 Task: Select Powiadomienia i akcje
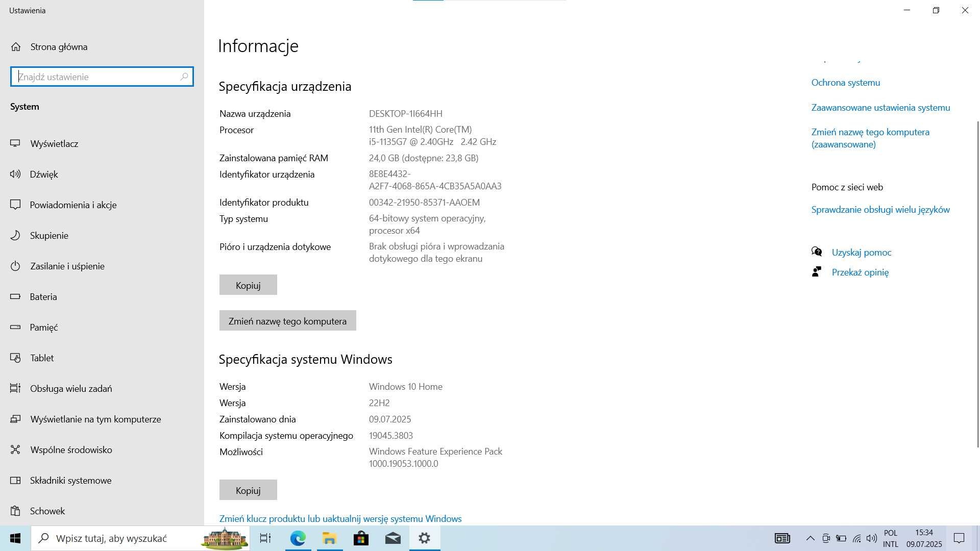(73, 205)
